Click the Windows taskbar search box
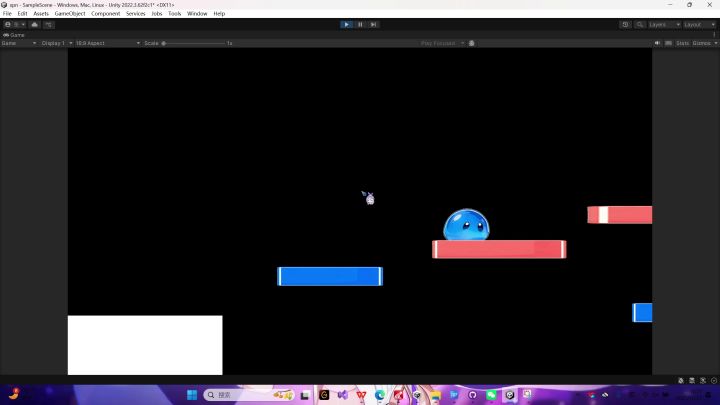The image size is (720, 405). click(x=249, y=395)
